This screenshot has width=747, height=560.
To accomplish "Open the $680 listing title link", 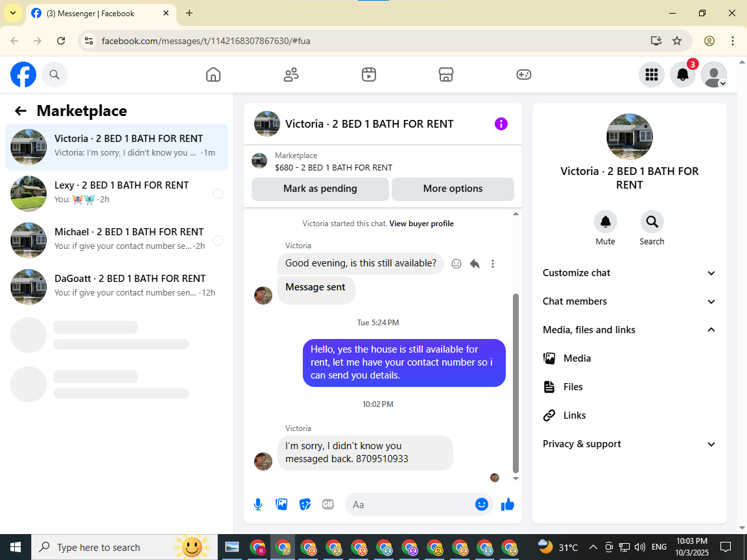I will (x=333, y=168).
